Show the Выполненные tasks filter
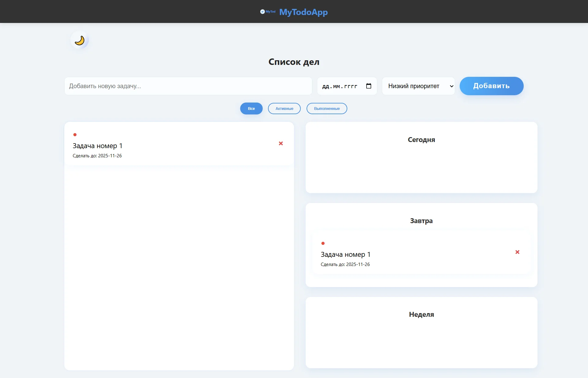Screen dimensions: 588x378 click(x=327, y=109)
